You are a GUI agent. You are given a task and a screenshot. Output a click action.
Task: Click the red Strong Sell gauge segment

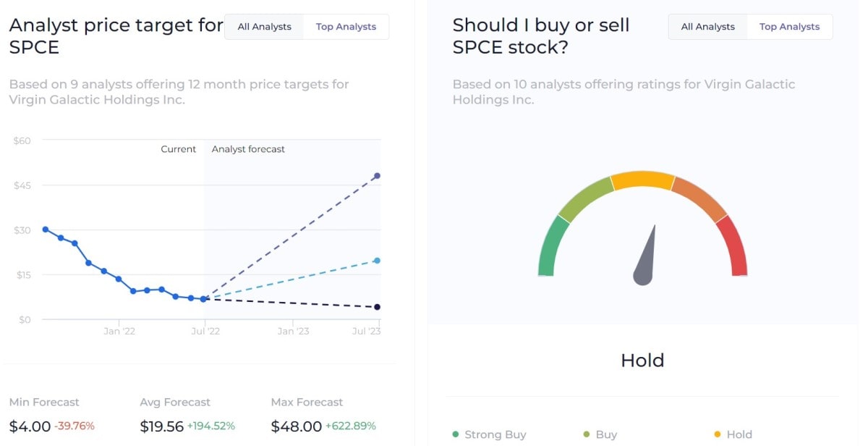click(733, 246)
